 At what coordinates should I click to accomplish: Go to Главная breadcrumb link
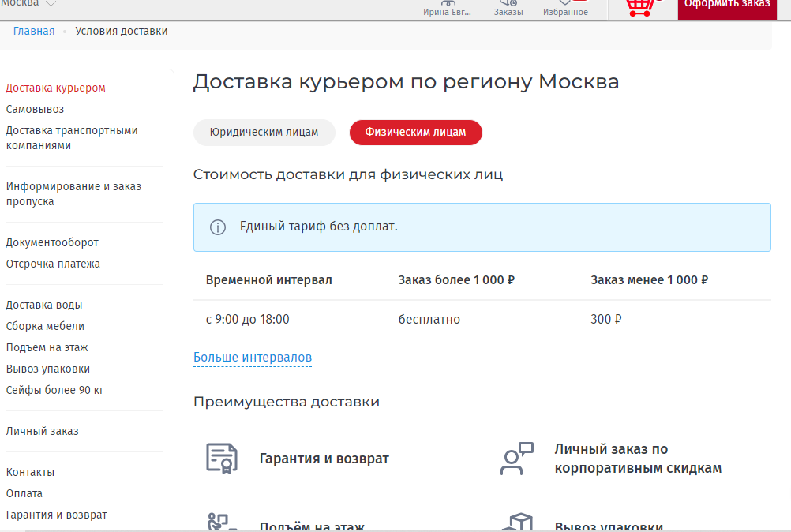[x=34, y=31]
